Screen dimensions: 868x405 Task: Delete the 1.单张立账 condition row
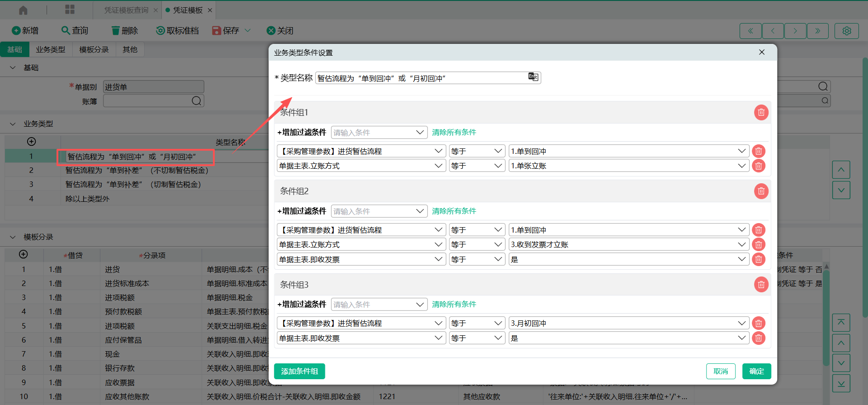click(x=759, y=166)
